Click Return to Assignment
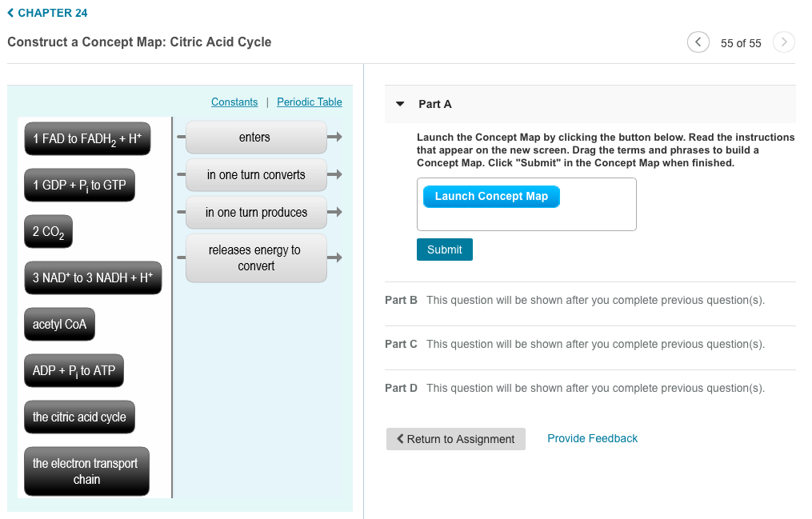The height and width of the screenshot is (519, 812). pos(456,438)
